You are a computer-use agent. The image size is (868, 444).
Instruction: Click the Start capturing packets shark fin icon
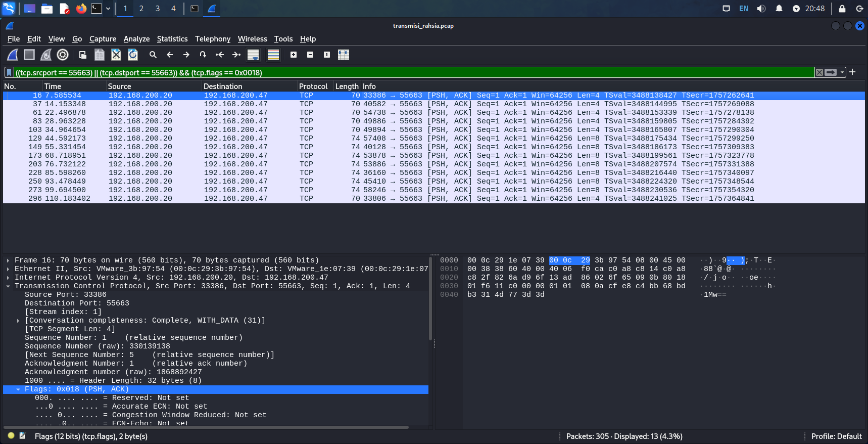[13, 55]
